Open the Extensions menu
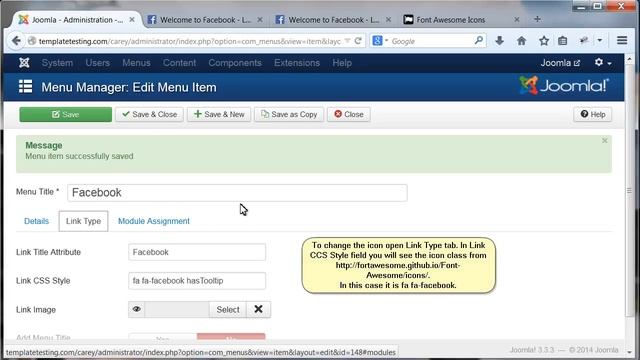The height and width of the screenshot is (360, 640). (297, 63)
